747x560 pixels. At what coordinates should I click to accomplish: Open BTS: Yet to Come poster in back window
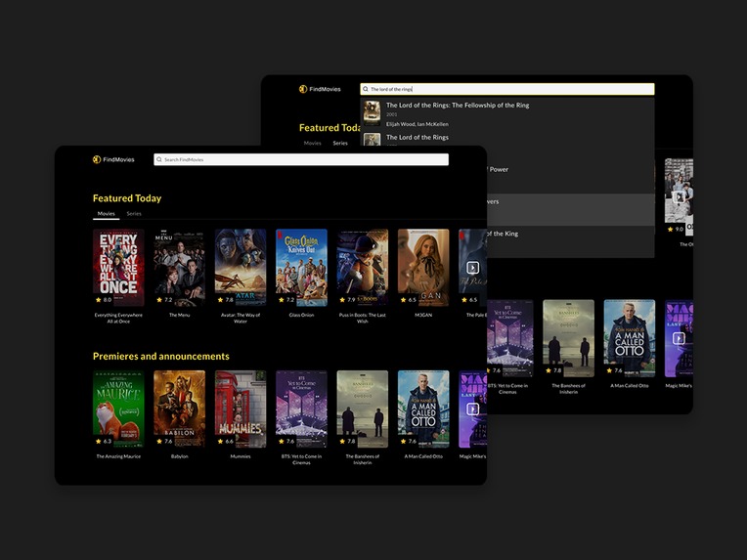point(509,338)
